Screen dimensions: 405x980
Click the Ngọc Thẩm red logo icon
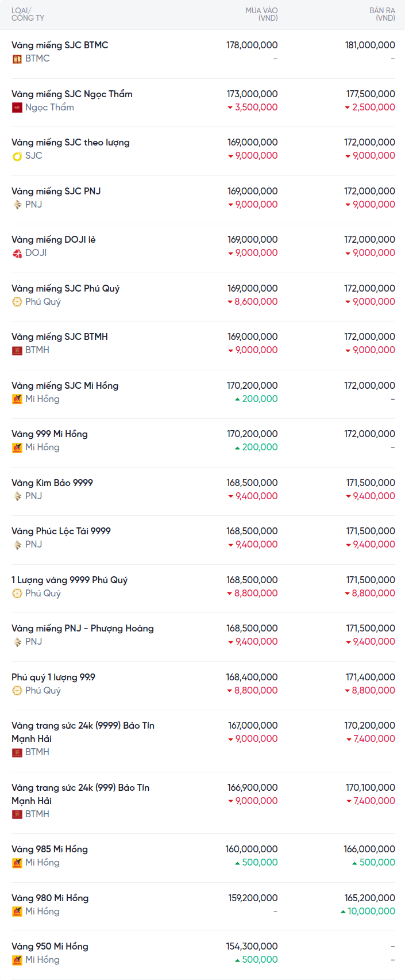[17, 108]
